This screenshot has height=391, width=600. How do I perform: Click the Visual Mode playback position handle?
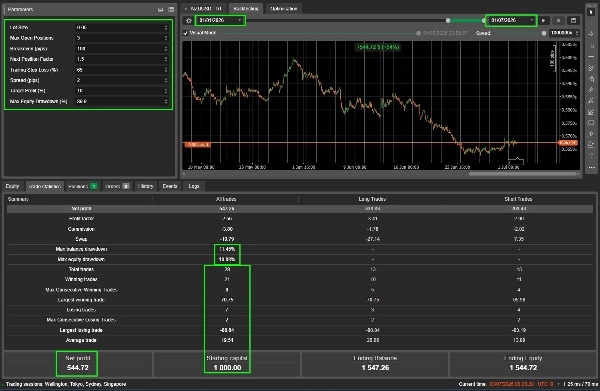[x=418, y=33]
